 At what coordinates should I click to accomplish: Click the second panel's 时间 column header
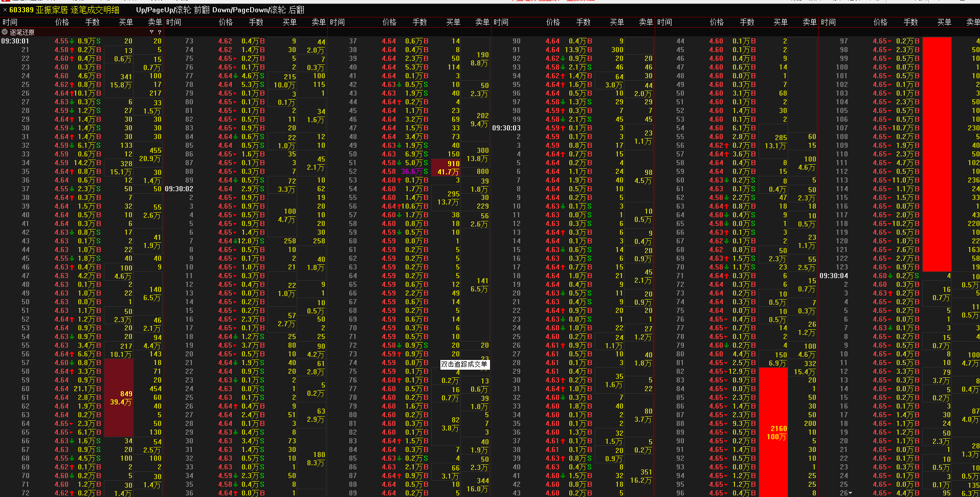click(x=173, y=22)
